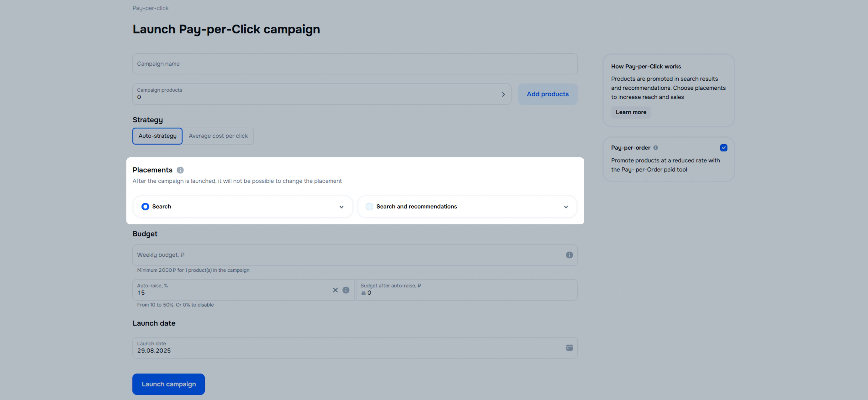Click the Weekly budget info icon
This screenshot has height=400, width=868.
[569, 255]
